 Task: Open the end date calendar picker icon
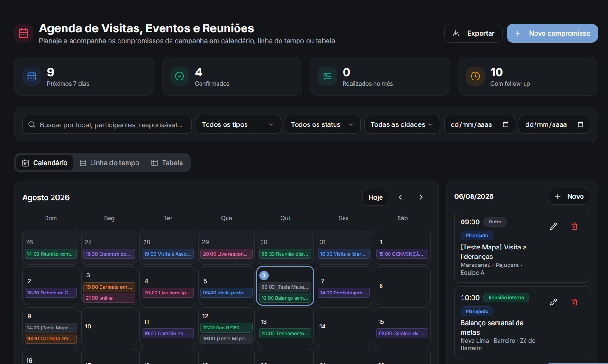(581, 124)
